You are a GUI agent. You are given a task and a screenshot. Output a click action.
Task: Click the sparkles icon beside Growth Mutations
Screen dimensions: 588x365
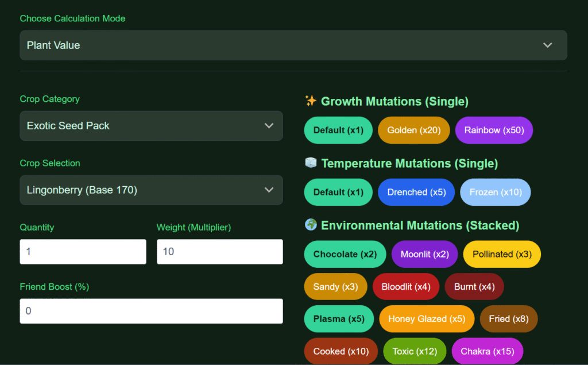310,101
